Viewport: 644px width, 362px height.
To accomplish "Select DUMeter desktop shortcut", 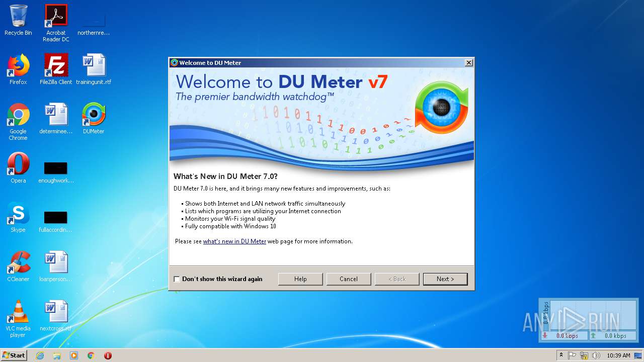I will [x=94, y=119].
